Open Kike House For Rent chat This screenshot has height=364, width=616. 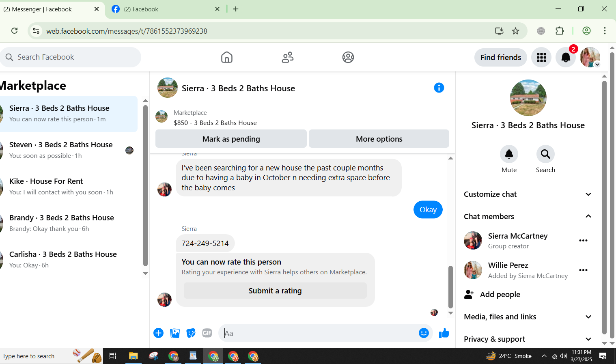(x=68, y=187)
